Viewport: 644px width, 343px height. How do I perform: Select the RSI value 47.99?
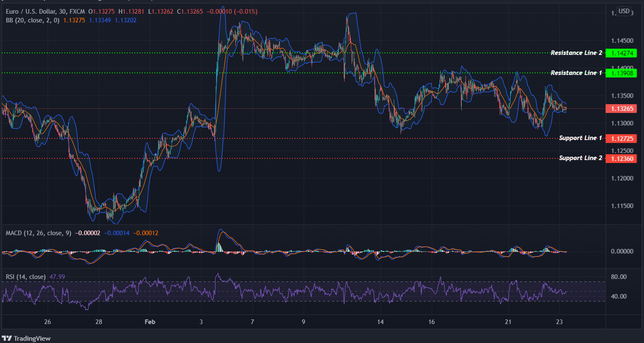(x=57, y=277)
